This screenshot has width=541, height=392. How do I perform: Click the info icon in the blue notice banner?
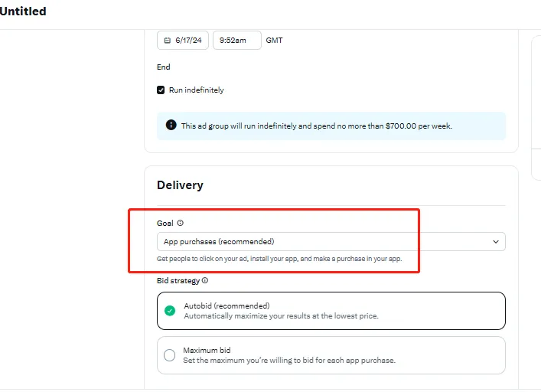(171, 125)
